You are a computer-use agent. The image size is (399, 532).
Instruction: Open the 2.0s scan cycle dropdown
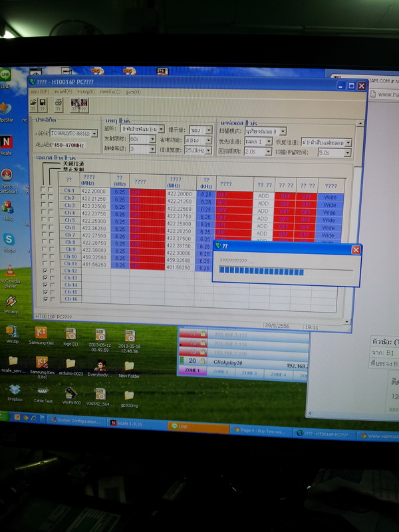click(258, 152)
